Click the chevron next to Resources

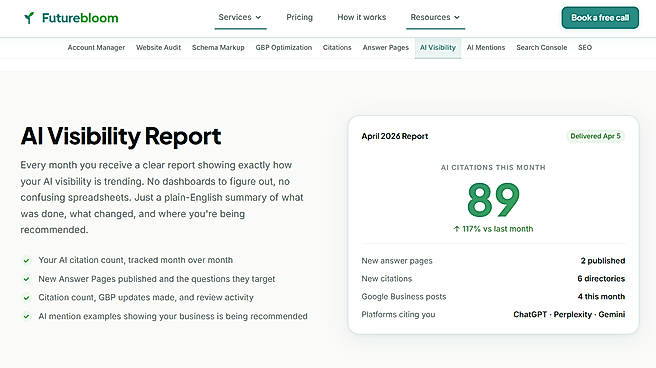click(456, 18)
